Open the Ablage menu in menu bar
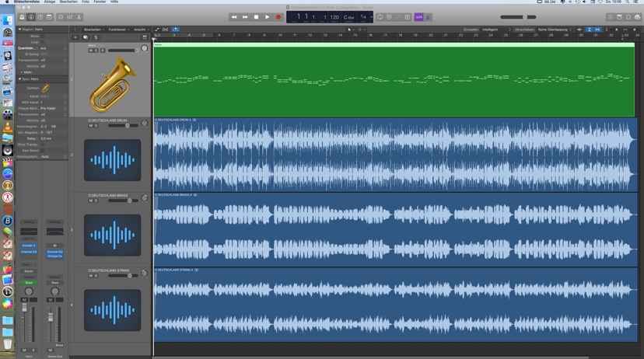This screenshot has height=359, width=644. (x=50, y=2)
